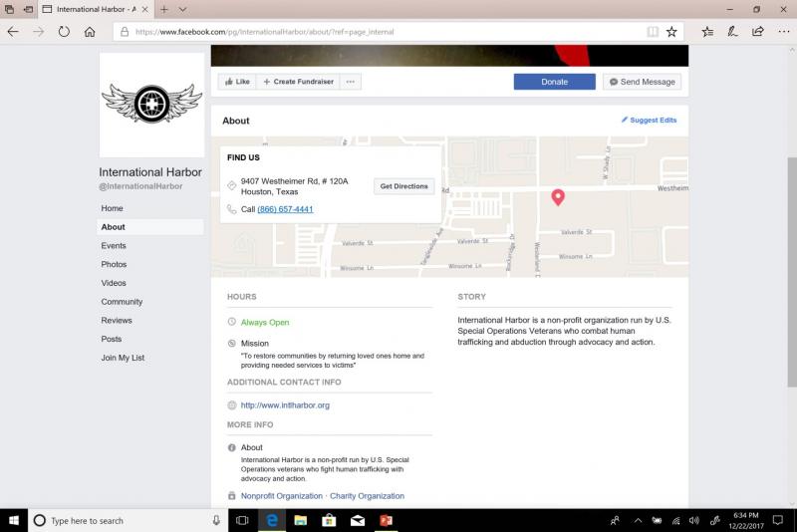Open Reviews section
797x532 pixels.
(x=117, y=320)
